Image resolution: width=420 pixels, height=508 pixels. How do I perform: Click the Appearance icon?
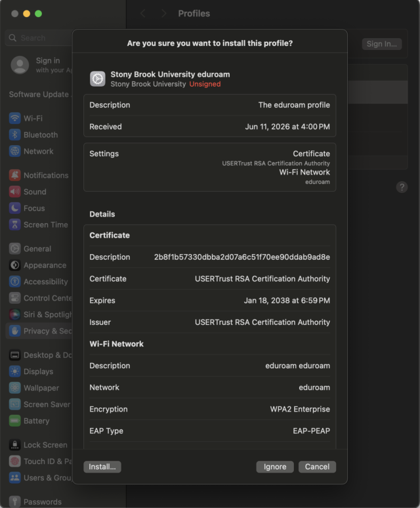[14, 265]
